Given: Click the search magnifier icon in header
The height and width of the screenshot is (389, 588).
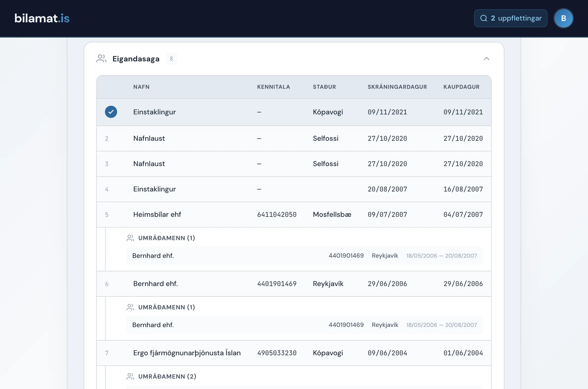Looking at the screenshot, I should [484, 18].
